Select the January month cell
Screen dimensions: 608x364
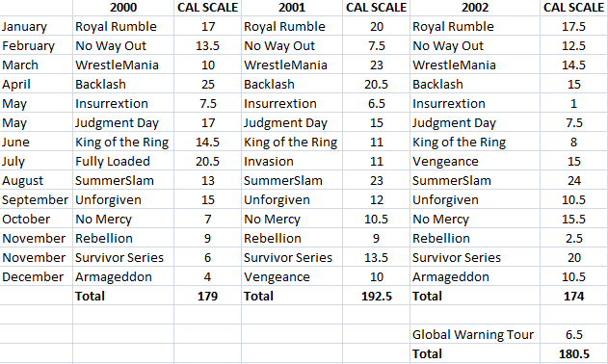click(36, 26)
